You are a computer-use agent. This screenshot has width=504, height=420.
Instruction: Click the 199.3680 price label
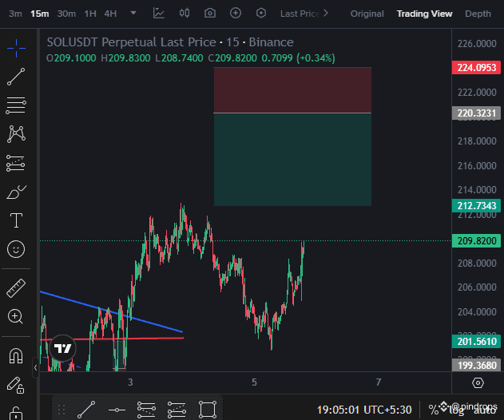[476, 366]
